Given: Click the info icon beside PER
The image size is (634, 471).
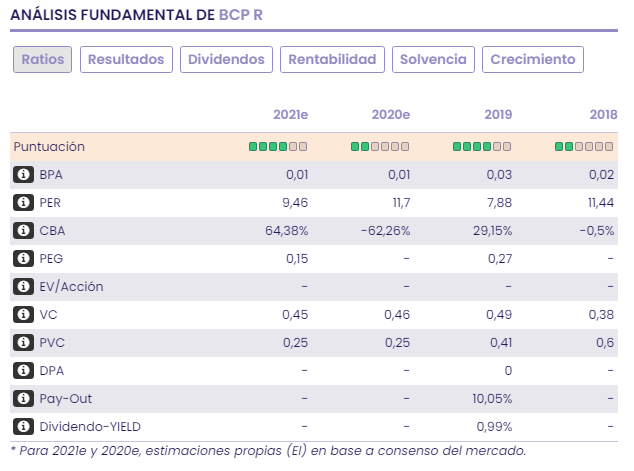Looking at the screenshot, I should coord(23,203).
